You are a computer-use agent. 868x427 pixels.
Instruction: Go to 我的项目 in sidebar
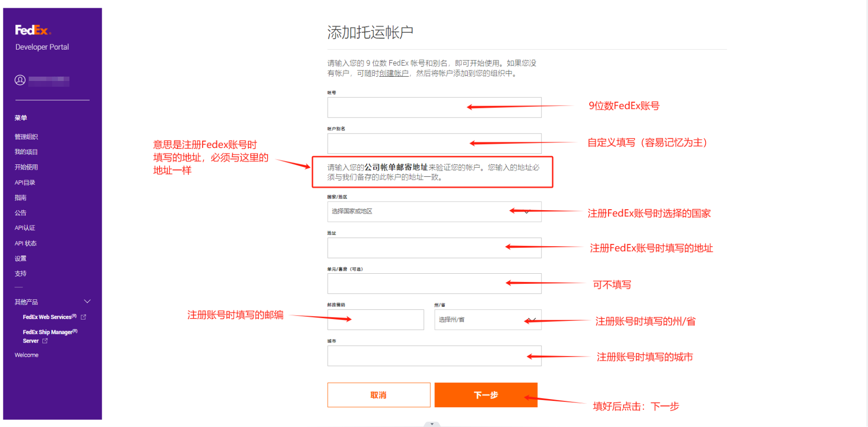pyautogui.click(x=26, y=152)
